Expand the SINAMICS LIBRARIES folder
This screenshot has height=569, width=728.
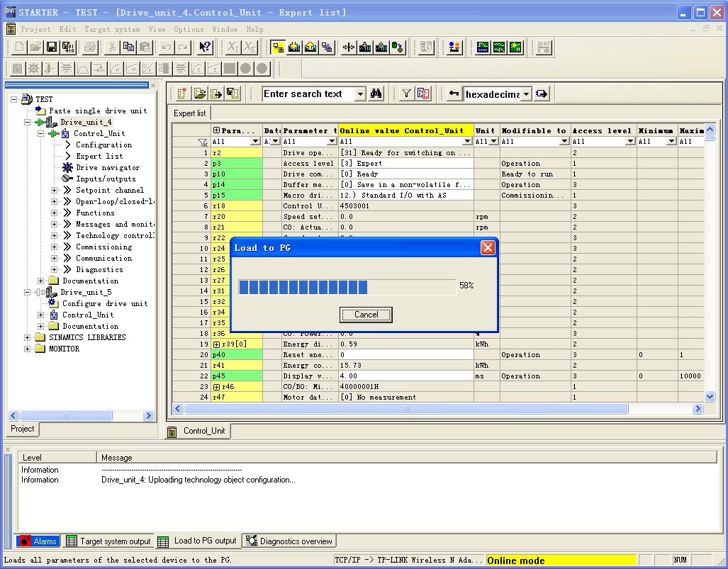coord(28,337)
